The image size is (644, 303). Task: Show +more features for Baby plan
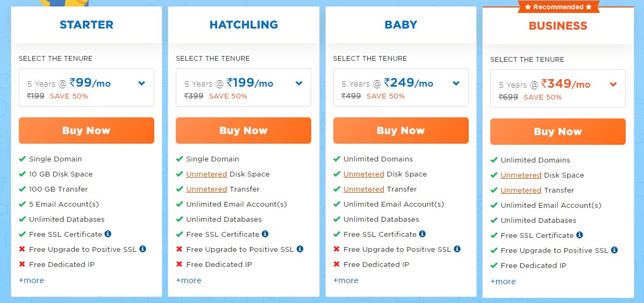346,280
